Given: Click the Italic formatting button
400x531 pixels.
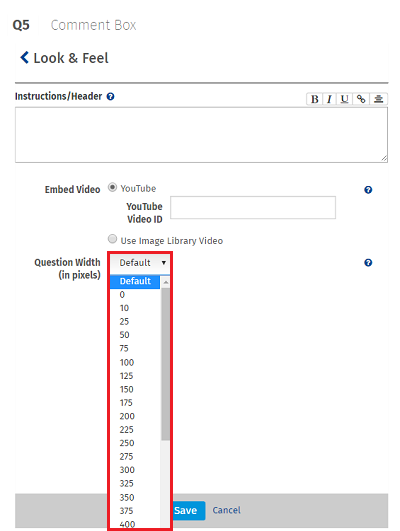Looking at the screenshot, I should (329, 99).
